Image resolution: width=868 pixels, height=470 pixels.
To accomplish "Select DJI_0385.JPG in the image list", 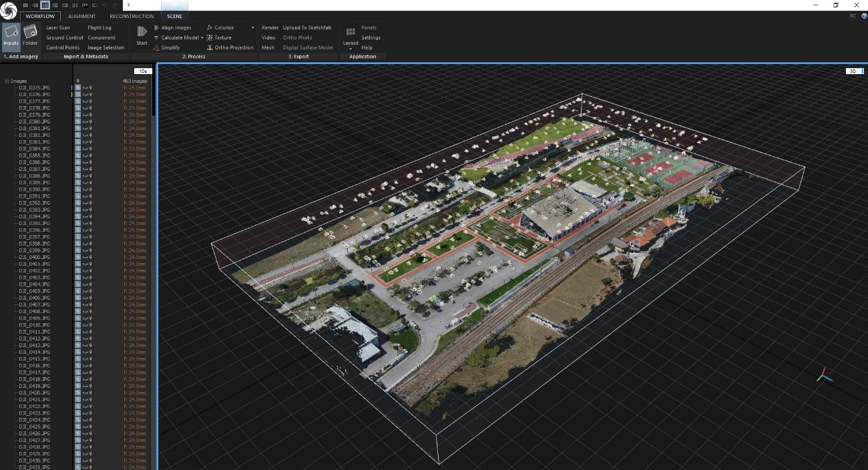I will coord(34,156).
